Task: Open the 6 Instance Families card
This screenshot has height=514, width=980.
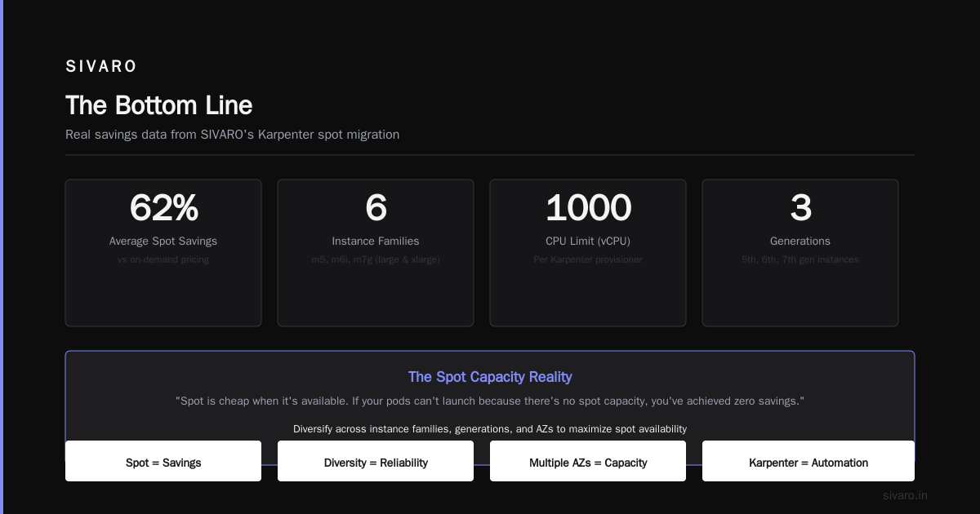Action: pyautogui.click(x=376, y=253)
